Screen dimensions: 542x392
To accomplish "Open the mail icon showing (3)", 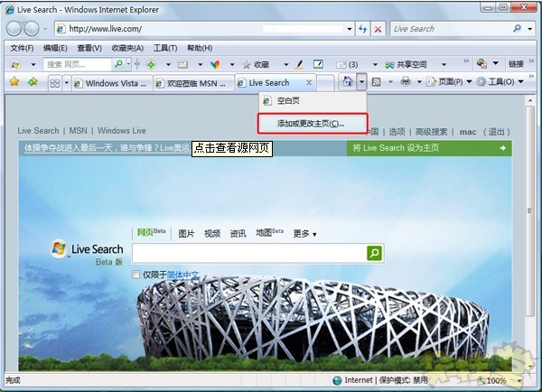I will coord(347,65).
